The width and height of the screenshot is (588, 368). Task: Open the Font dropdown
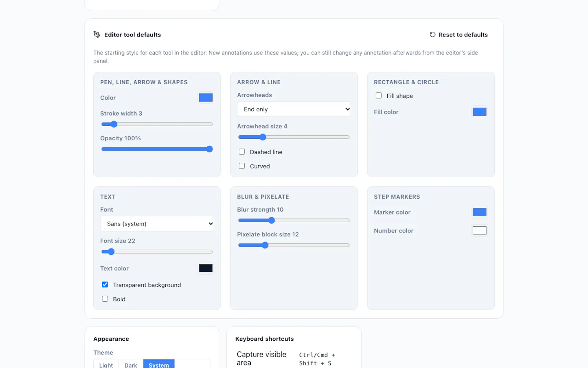(x=157, y=224)
